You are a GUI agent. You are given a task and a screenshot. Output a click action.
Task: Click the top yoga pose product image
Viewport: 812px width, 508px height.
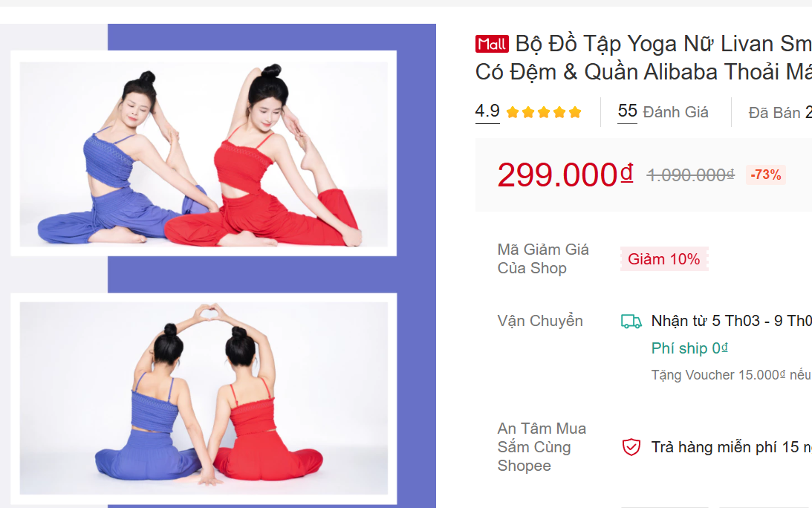(204, 154)
